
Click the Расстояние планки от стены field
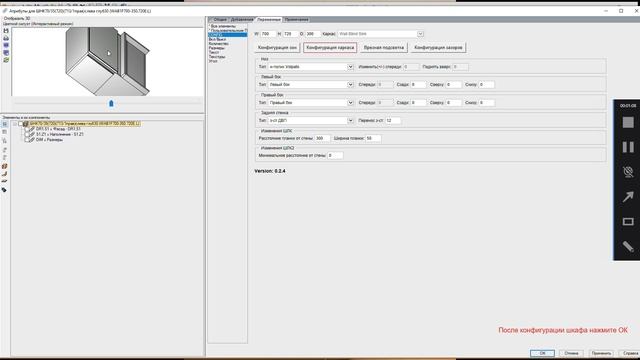point(322,138)
